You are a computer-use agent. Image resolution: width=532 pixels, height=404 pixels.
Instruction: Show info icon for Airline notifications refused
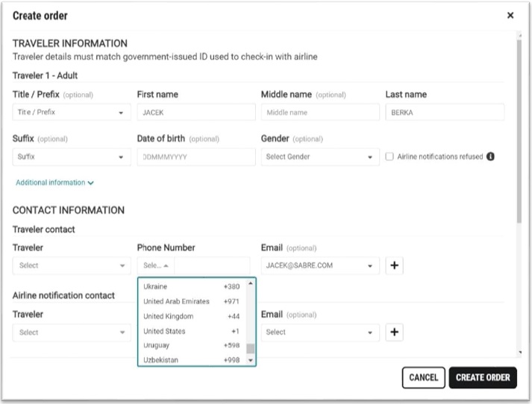[490, 157]
